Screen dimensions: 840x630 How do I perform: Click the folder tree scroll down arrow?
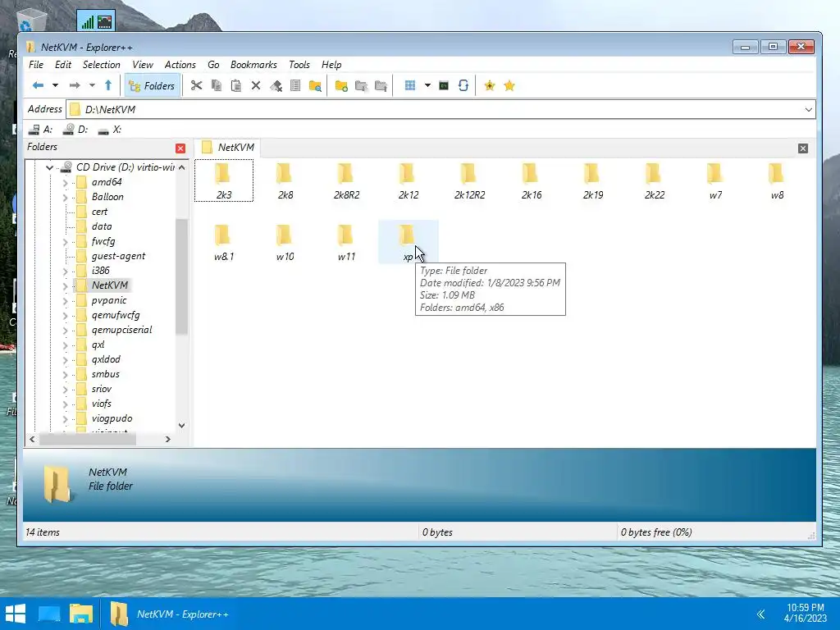pyautogui.click(x=181, y=426)
